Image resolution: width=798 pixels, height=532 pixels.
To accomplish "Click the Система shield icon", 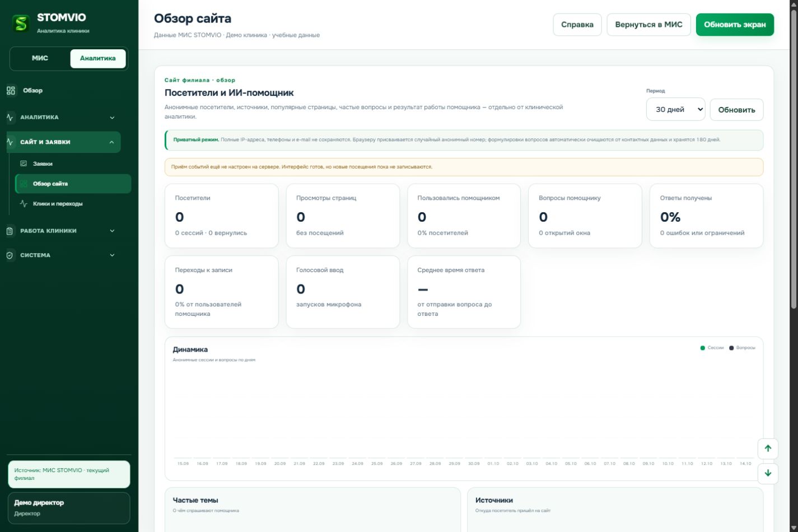I will click(10, 255).
